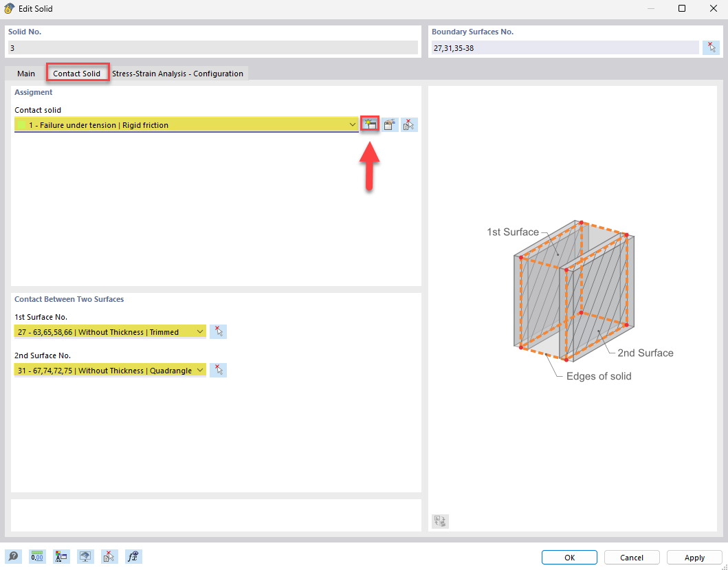Click the Boundary Surfaces No. field
728x570 pixels.
[564, 47]
